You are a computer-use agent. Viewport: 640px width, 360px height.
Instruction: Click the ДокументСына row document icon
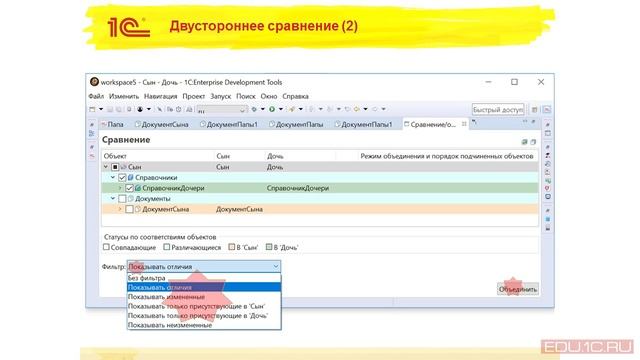coord(138,209)
